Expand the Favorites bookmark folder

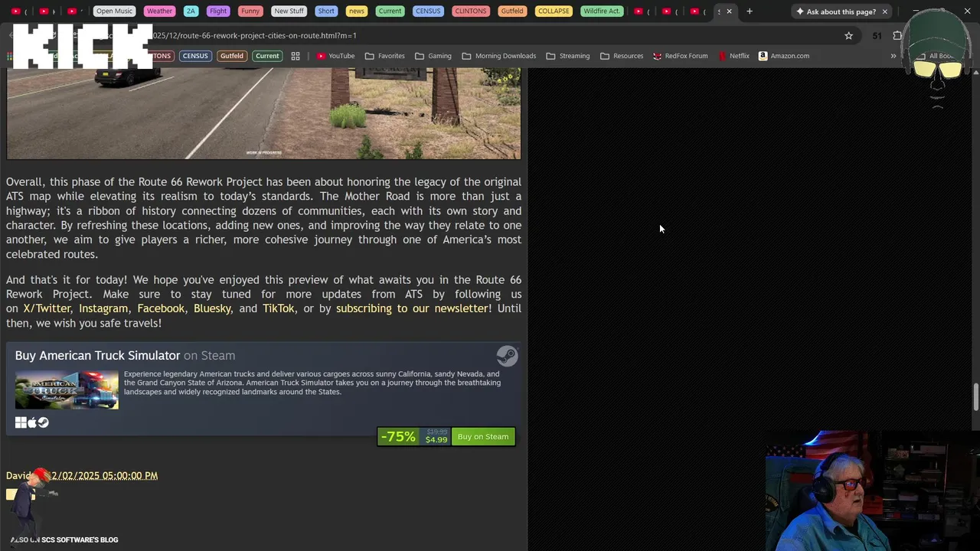[x=384, y=56]
